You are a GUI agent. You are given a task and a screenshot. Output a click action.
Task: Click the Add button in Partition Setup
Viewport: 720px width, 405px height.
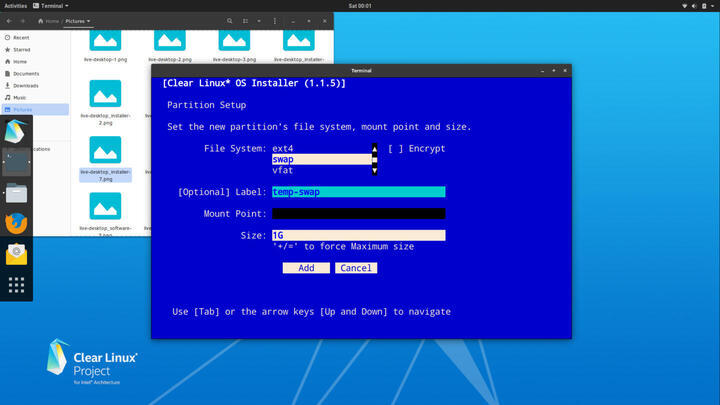click(x=306, y=268)
